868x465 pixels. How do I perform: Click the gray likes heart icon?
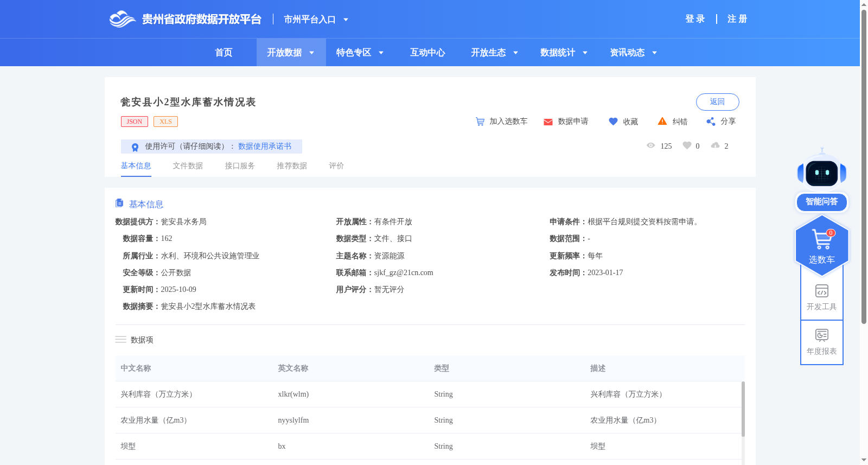[x=687, y=145]
